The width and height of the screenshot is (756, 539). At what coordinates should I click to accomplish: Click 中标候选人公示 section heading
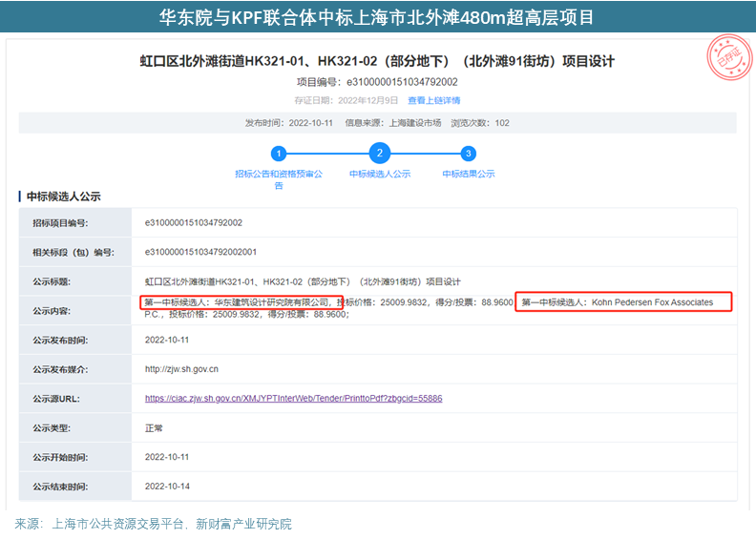point(64,197)
